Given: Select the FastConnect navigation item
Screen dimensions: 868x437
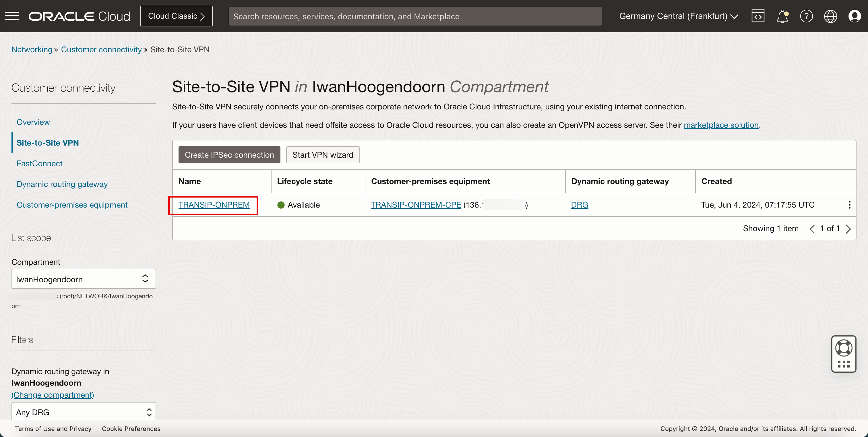Looking at the screenshot, I should coord(40,163).
